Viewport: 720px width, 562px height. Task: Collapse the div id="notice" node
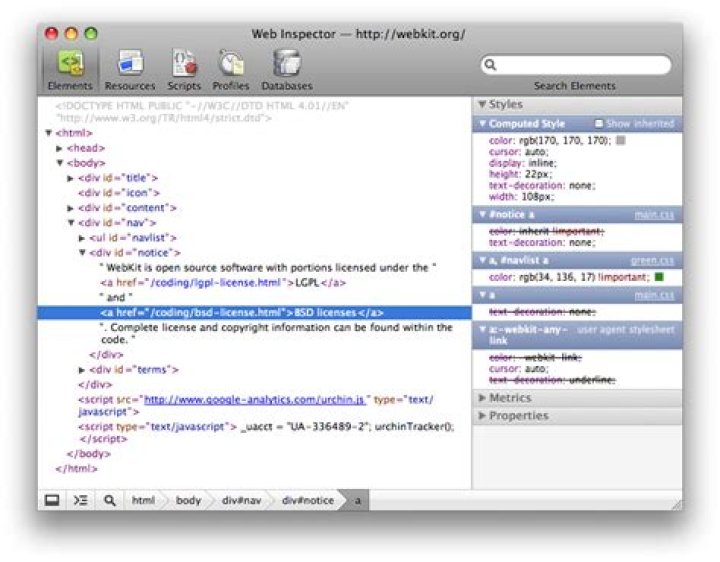[82, 253]
